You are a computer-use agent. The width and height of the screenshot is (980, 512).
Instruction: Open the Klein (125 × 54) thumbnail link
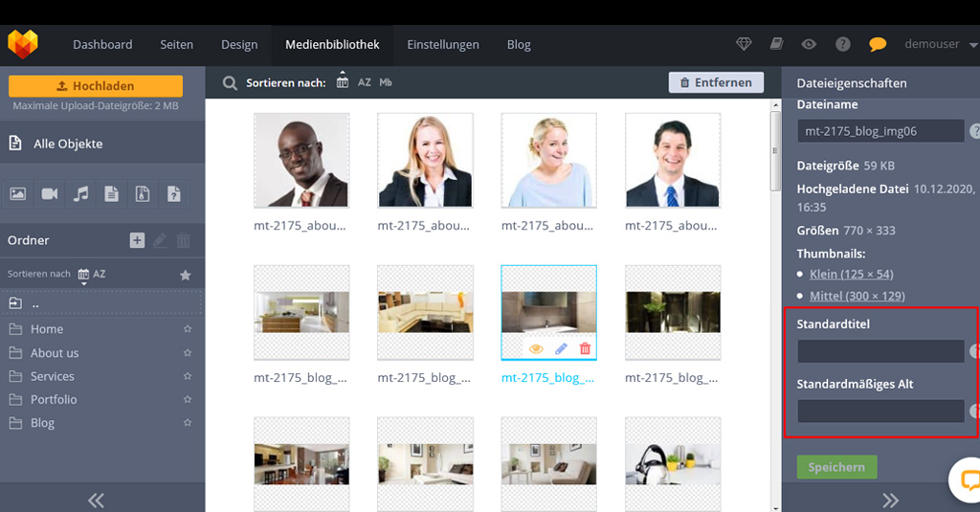point(851,274)
